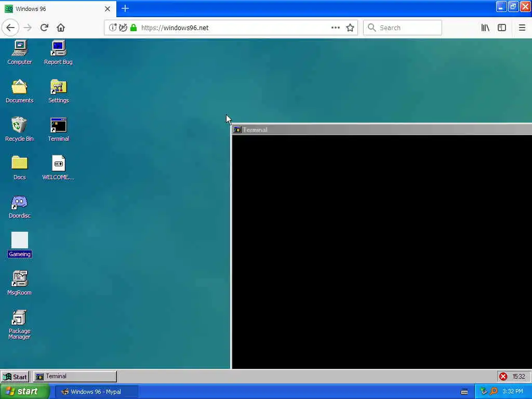Go back with the browser back arrow
Screen dimensions: 532x399
pyautogui.click(x=10, y=28)
